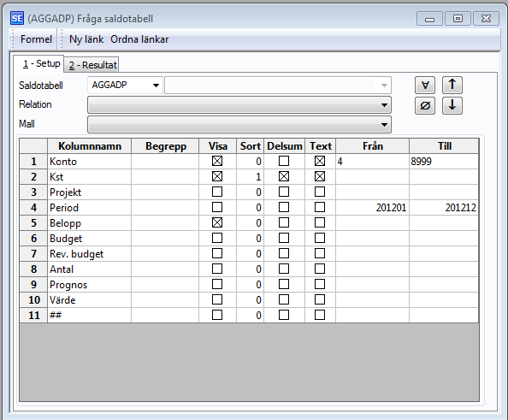Disable Delsum checkbox for Kst row
The height and width of the screenshot is (420, 508).
coord(284,176)
